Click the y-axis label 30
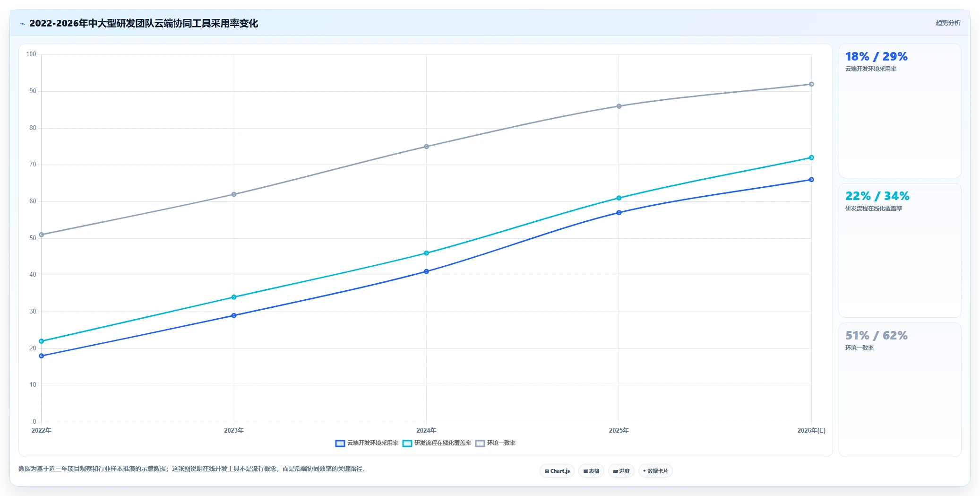The height and width of the screenshot is (496, 980). 33,312
